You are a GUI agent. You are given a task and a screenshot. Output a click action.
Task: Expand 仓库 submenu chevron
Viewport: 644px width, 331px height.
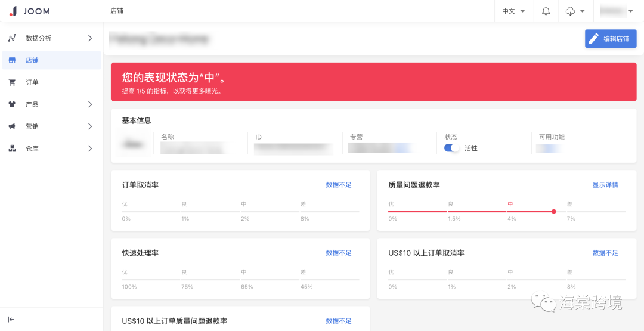[90, 149]
